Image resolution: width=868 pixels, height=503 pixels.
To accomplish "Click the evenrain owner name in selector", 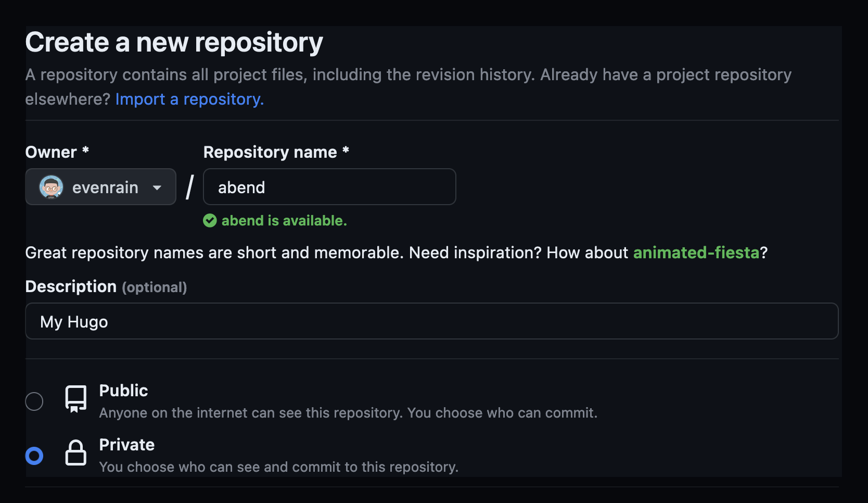I will click(105, 187).
